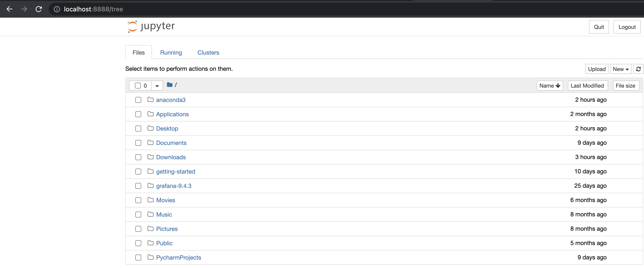The width and height of the screenshot is (644, 268).
Task: Sort files by Name column
Action: (550, 86)
